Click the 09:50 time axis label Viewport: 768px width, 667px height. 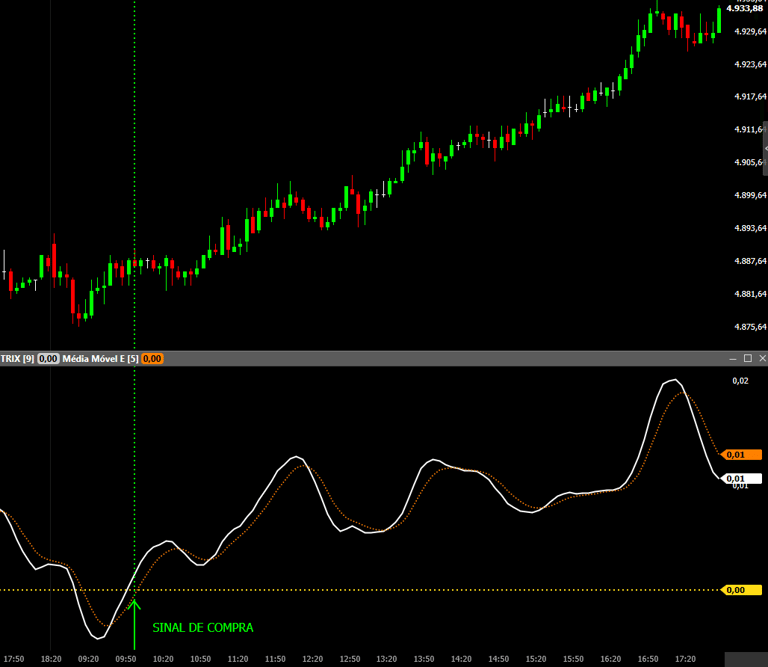(126, 659)
